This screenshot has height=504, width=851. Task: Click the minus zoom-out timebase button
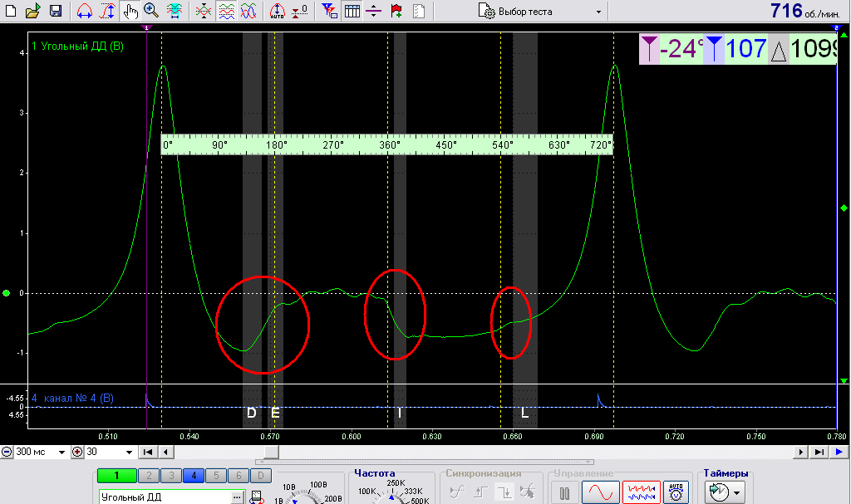(x=7, y=452)
